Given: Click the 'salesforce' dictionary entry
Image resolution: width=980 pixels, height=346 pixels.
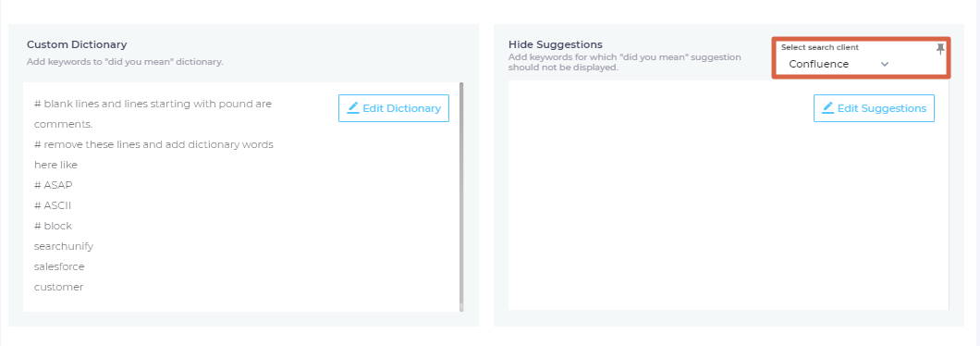Looking at the screenshot, I should 59,266.
